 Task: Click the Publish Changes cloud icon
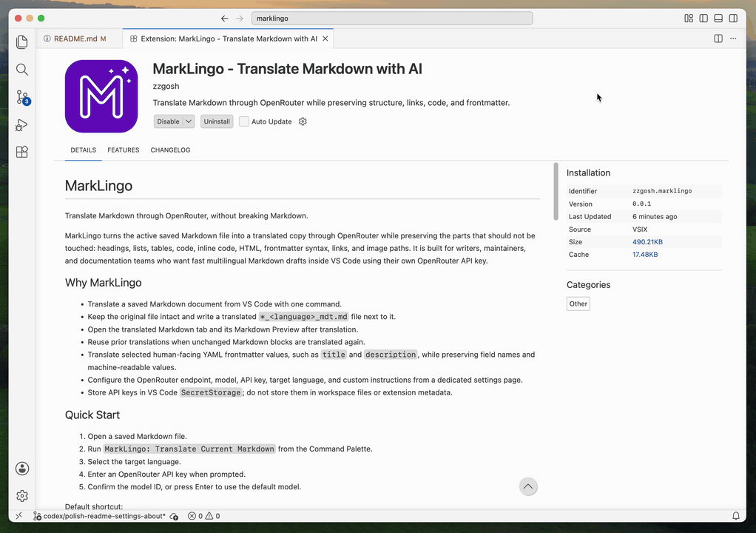coord(174,516)
